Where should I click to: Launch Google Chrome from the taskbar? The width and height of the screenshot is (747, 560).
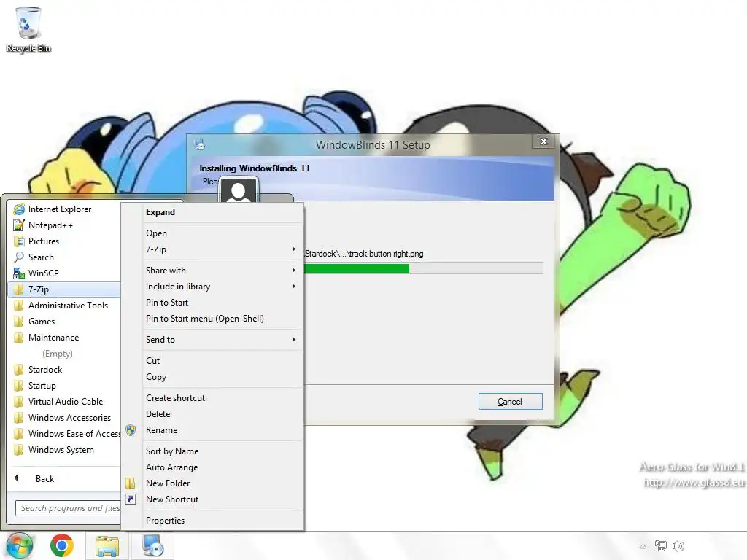pyautogui.click(x=62, y=545)
